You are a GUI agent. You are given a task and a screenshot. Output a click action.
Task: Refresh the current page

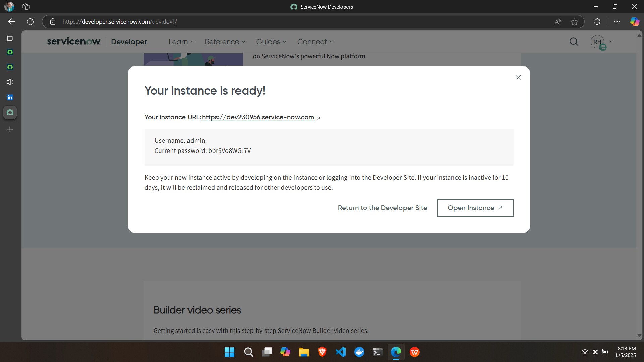[30, 22]
